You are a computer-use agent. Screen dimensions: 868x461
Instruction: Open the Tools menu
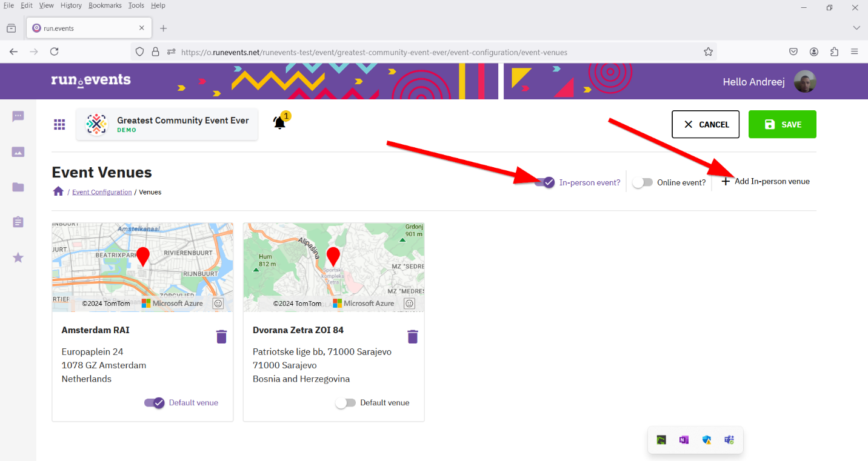[136, 5]
